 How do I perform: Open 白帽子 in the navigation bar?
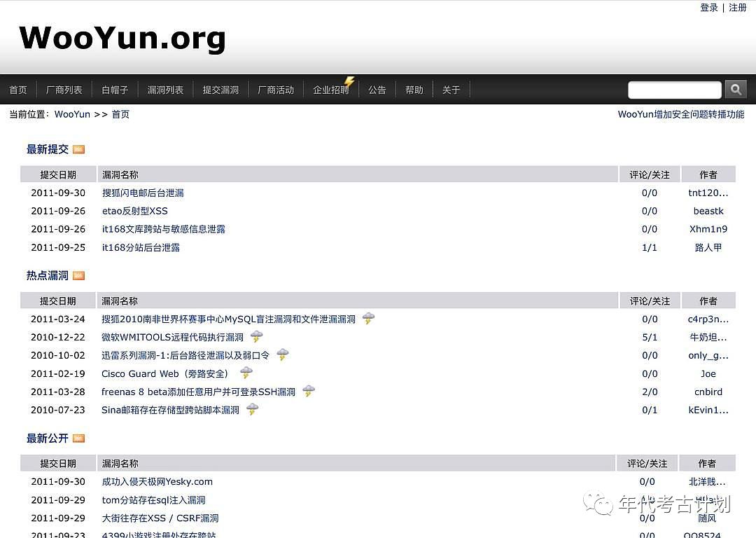(x=115, y=90)
